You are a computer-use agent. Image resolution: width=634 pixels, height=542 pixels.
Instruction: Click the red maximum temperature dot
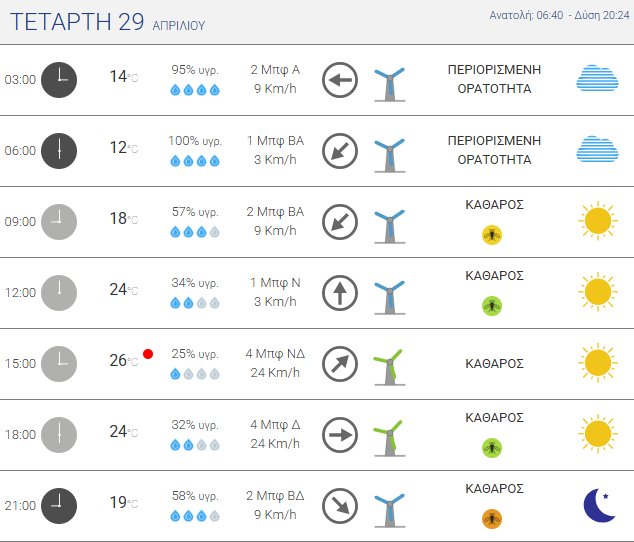click(x=148, y=353)
